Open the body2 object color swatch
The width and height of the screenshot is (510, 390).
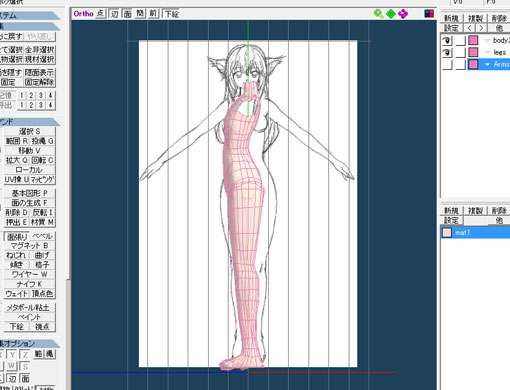tap(473, 40)
